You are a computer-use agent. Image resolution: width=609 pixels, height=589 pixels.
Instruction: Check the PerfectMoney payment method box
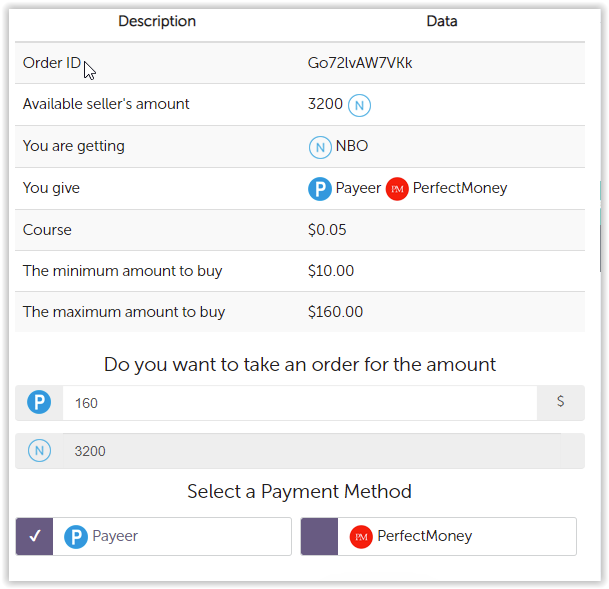319,537
